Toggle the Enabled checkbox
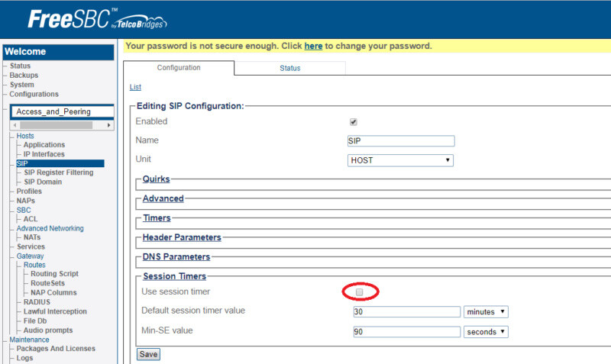Screen dimensions: 611x364 [354, 122]
